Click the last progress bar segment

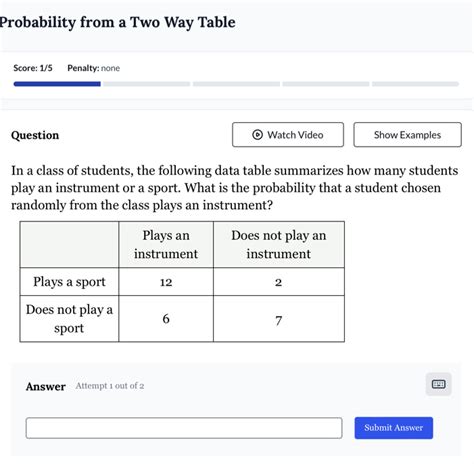click(x=415, y=84)
